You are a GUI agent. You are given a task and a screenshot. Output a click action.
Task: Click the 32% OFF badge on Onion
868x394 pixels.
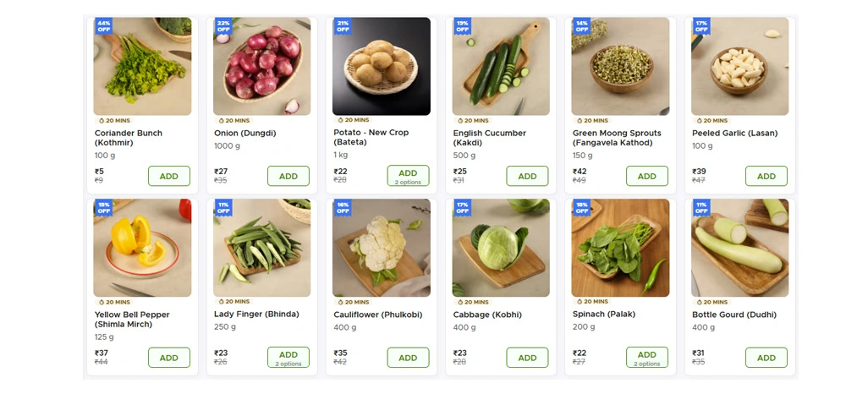(223, 26)
